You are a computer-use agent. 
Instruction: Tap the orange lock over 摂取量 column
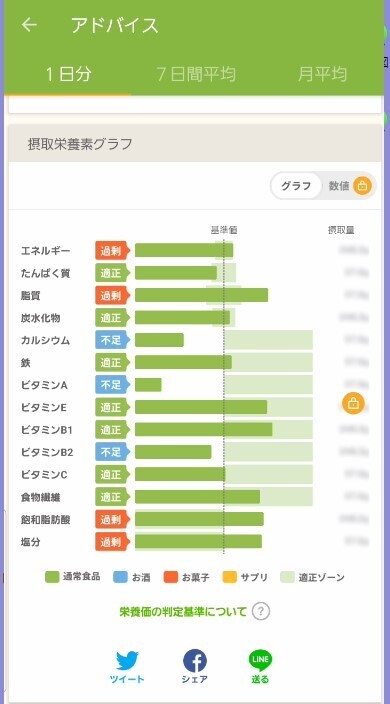click(x=353, y=403)
